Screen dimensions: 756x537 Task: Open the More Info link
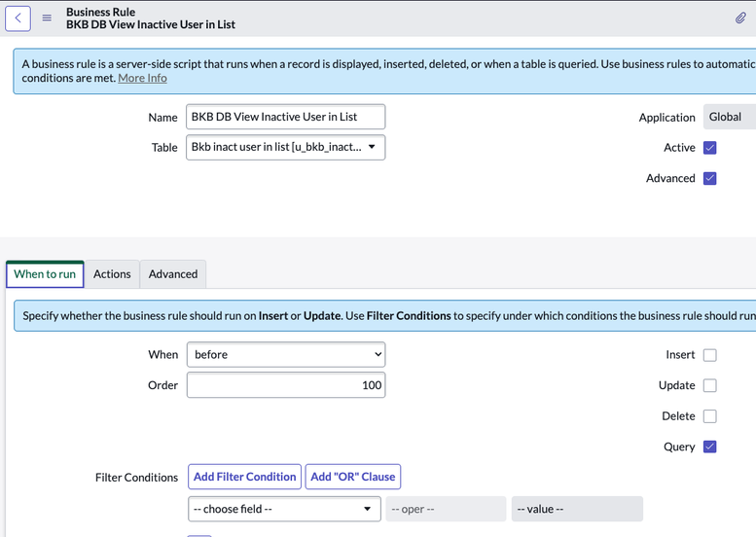click(142, 78)
